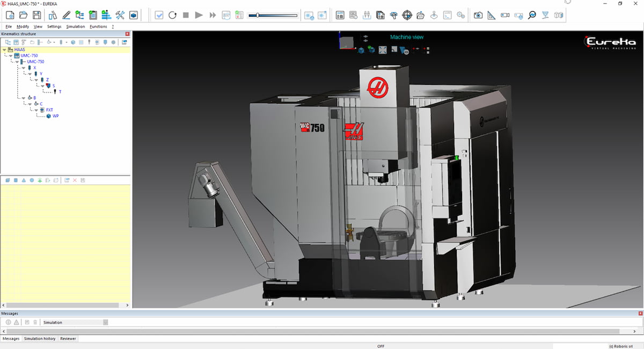Toggle the checkmark verify button in toolbar
This screenshot has height=349, width=644.
(x=159, y=15)
